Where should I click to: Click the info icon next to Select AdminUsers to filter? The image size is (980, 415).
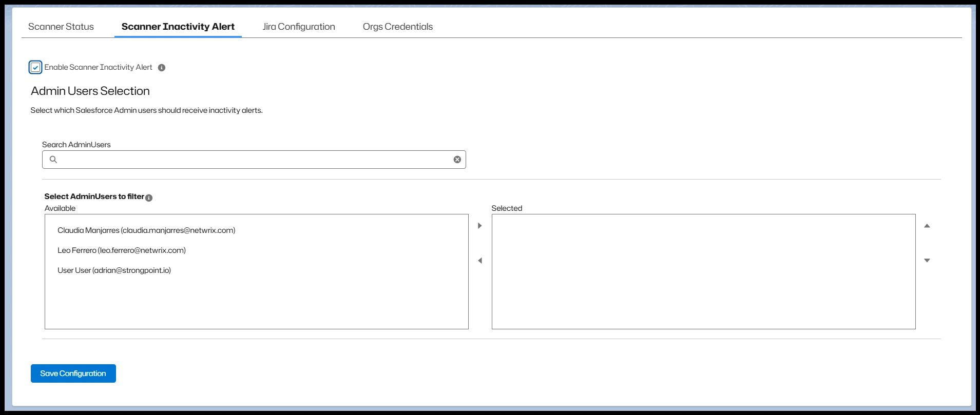pos(149,198)
